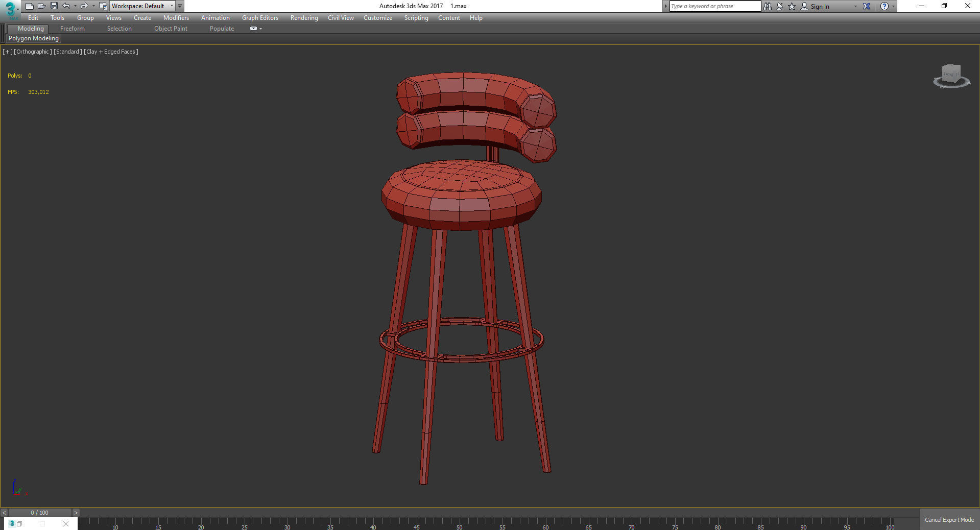Viewport: 980px width, 530px height.
Task: Expand the Help menu dropdown arrow
Action: point(893,6)
